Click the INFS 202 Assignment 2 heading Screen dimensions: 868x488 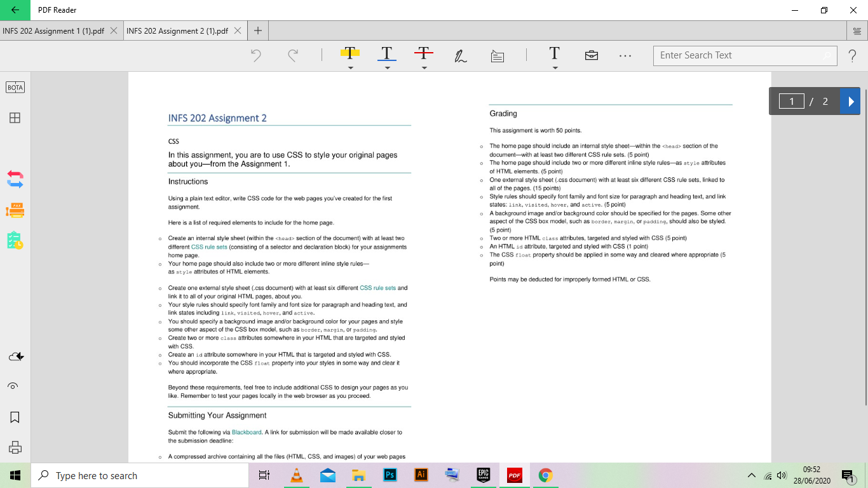click(x=217, y=118)
